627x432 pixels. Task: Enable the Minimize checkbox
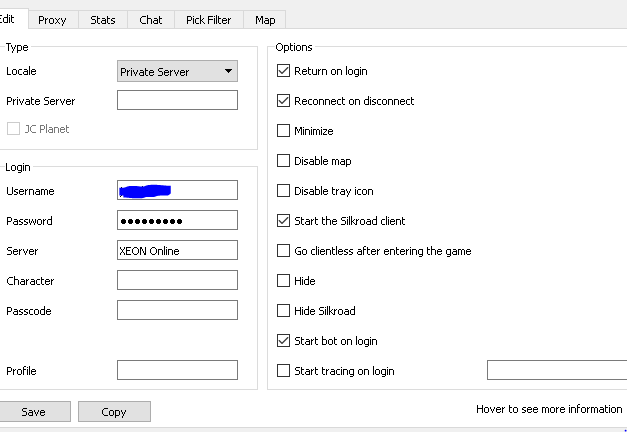coord(284,131)
